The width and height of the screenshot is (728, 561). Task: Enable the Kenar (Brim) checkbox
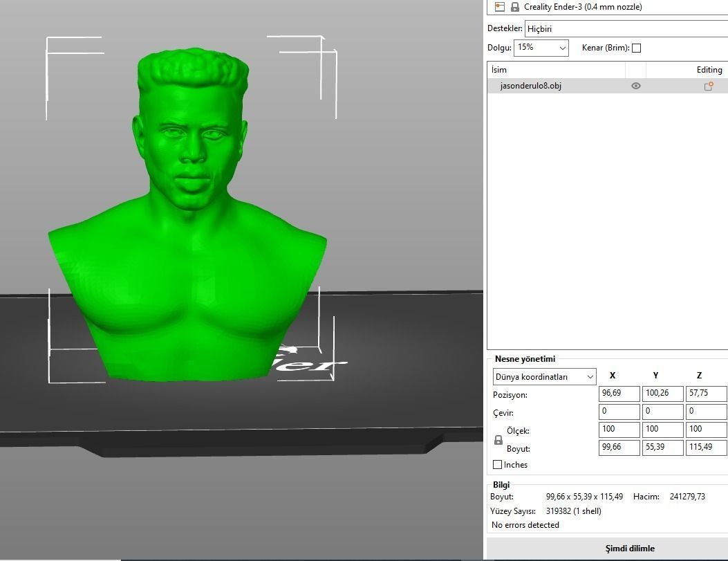click(x=636, y=48)
